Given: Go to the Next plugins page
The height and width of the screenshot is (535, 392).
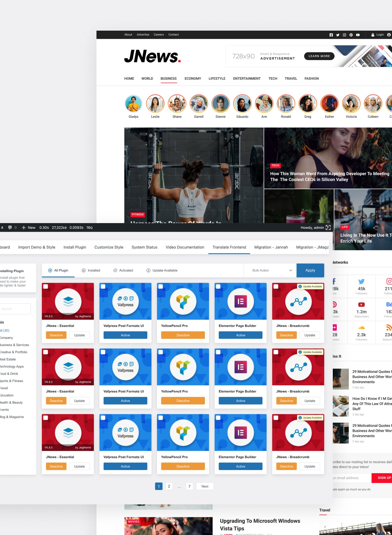Looking at the screenshot, I should 205,486.
